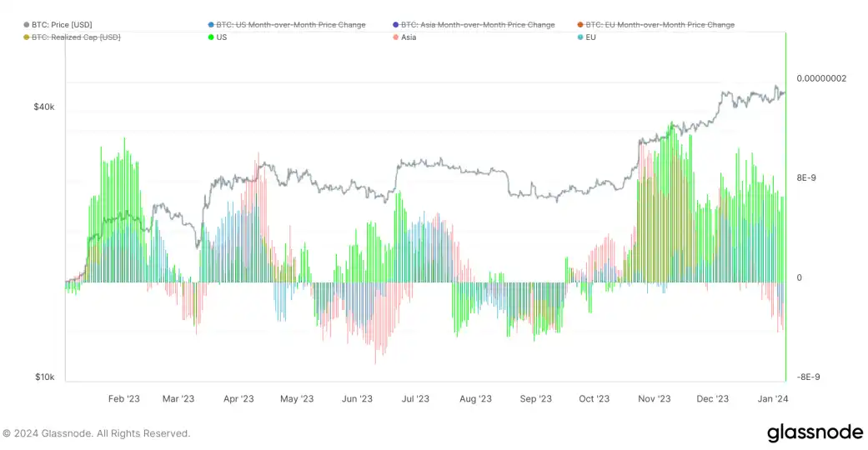Click the Jul '23 x-axis label
Image resolution: width=868 pixels, height=450 pixels.
pos(414,399)
